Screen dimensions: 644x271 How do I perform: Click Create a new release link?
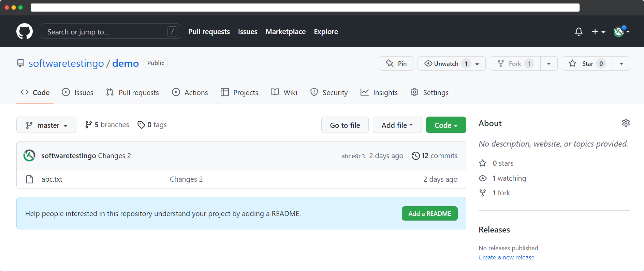coord(506,257)
